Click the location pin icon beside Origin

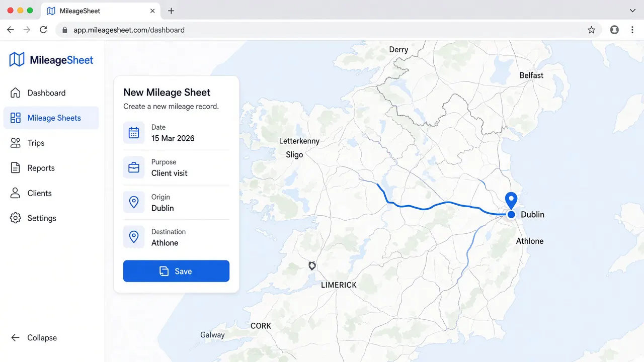(134, 202)
